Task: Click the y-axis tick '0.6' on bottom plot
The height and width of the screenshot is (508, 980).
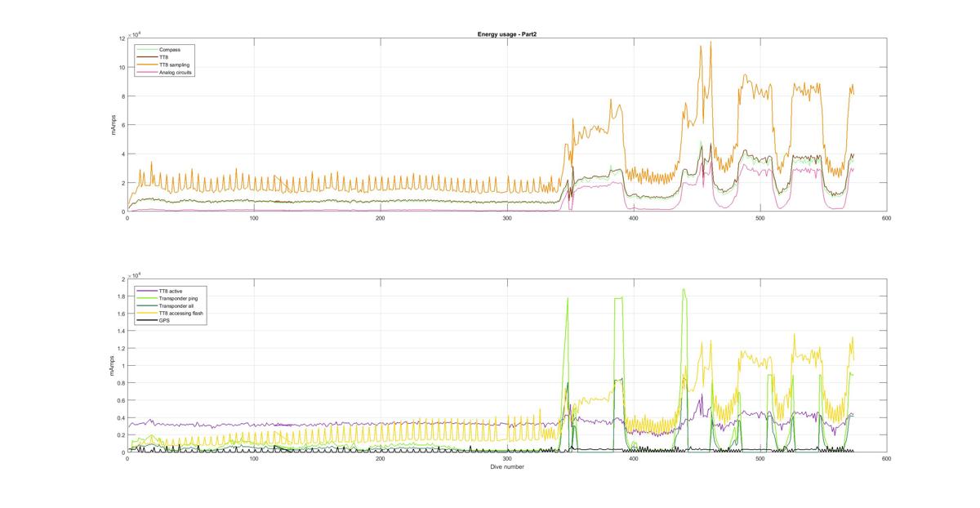Action: [x=121, y=400]
